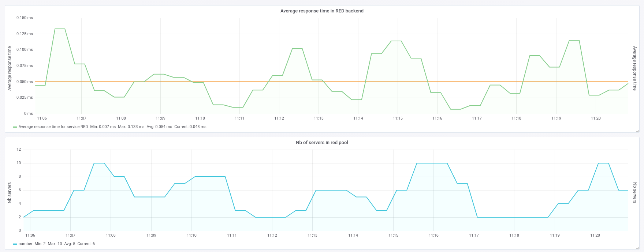Toggle the 'number' legend series
The image size is (644, 252).
point(25,244)
